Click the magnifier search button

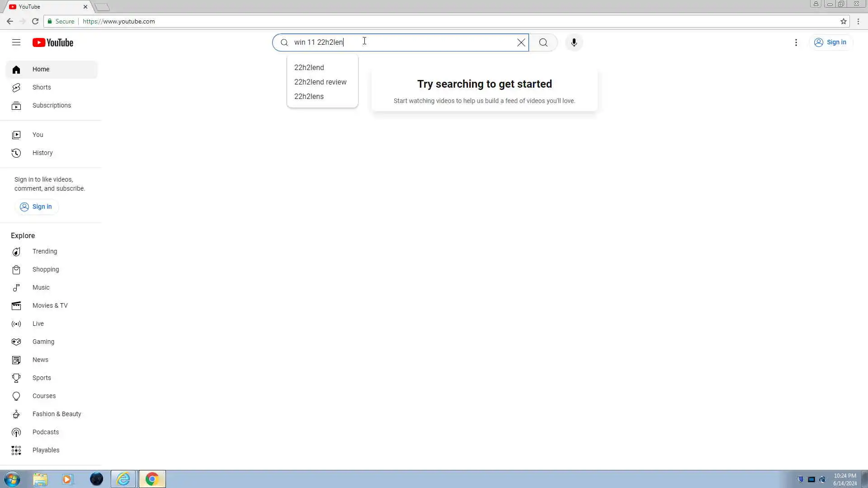coord(543,42)
